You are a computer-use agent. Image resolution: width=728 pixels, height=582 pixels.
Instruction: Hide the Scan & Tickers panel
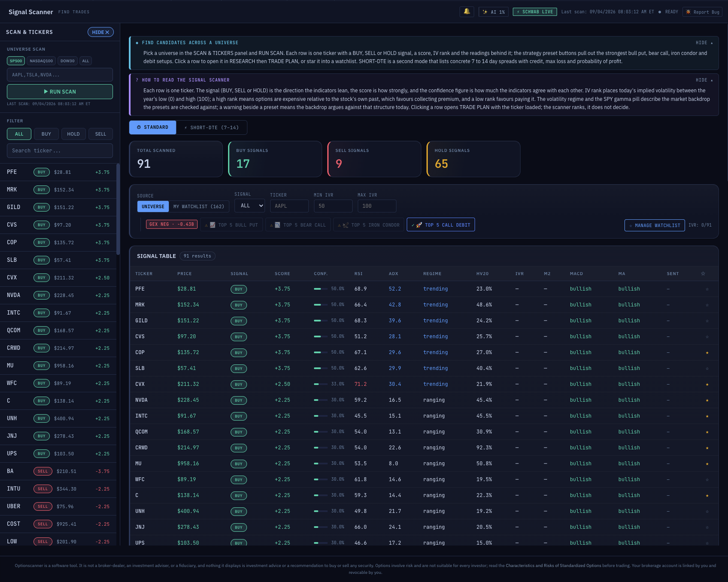pos(100,32)
